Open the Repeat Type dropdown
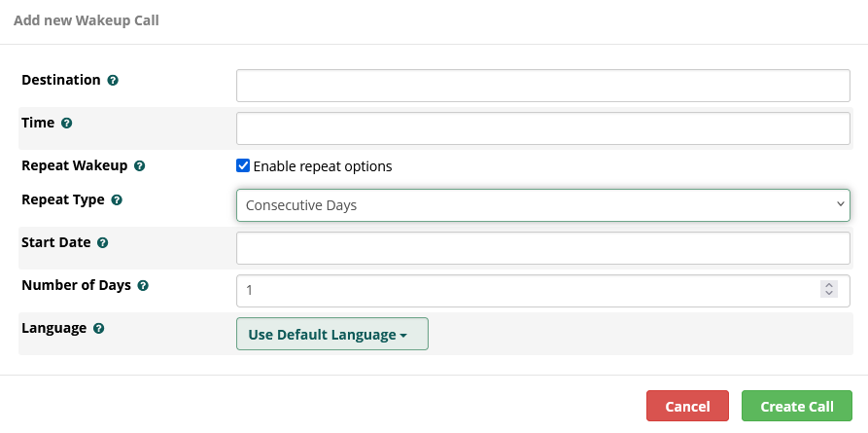868x433 pixels. tap(542, 205)
